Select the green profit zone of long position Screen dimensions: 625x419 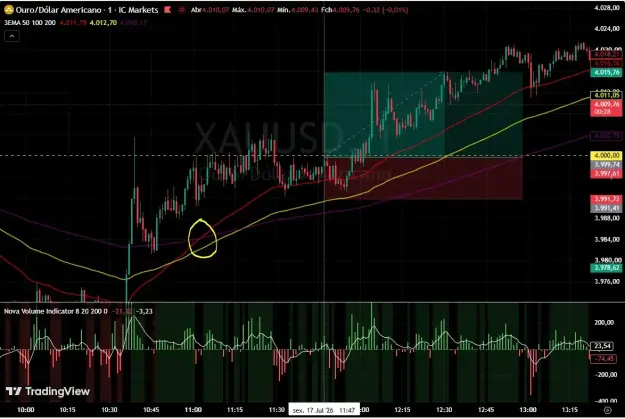click(423, 114)
